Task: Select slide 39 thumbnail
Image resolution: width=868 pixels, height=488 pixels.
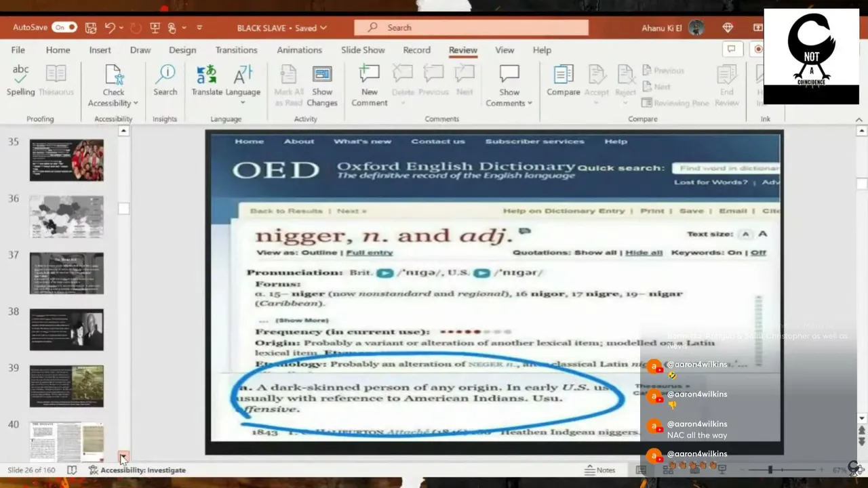Action: [66, 386]
